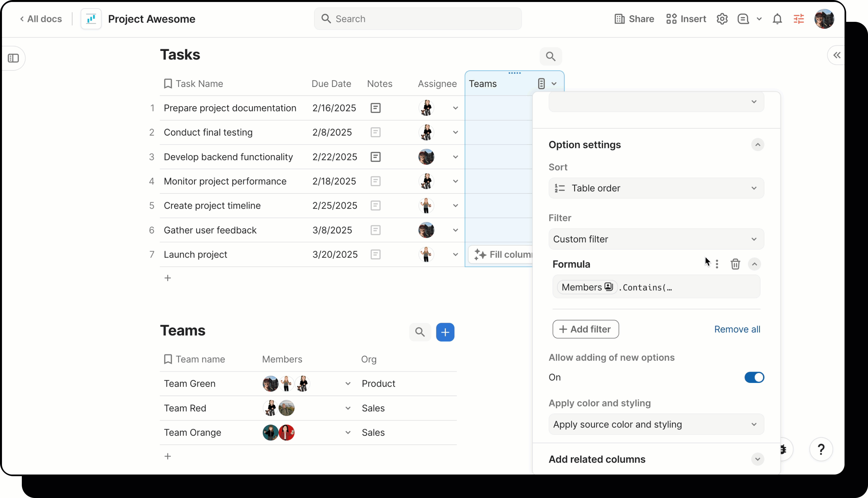868x498 pixels.
Task: Open the orange options sliders icon
Action: click(799, 19)
